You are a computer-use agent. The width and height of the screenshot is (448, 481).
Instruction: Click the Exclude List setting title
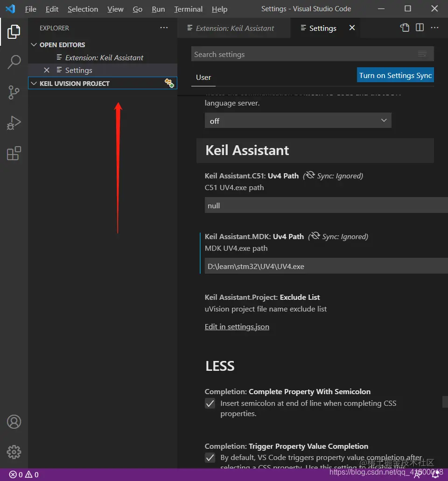coord(262,297)
